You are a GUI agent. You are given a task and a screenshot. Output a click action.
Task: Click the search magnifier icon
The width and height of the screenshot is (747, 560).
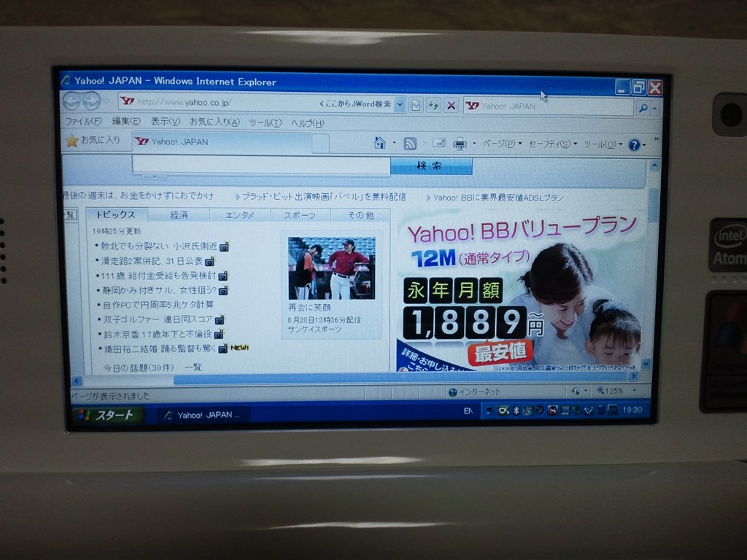click(643, 108)
